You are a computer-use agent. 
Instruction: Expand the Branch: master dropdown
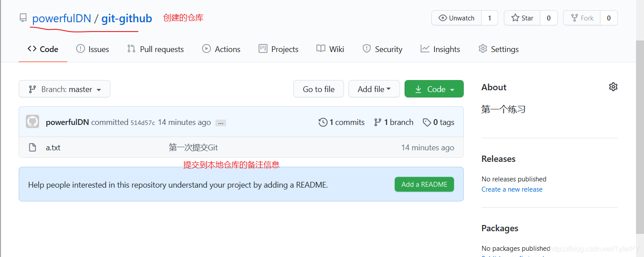tap(65, 89)
